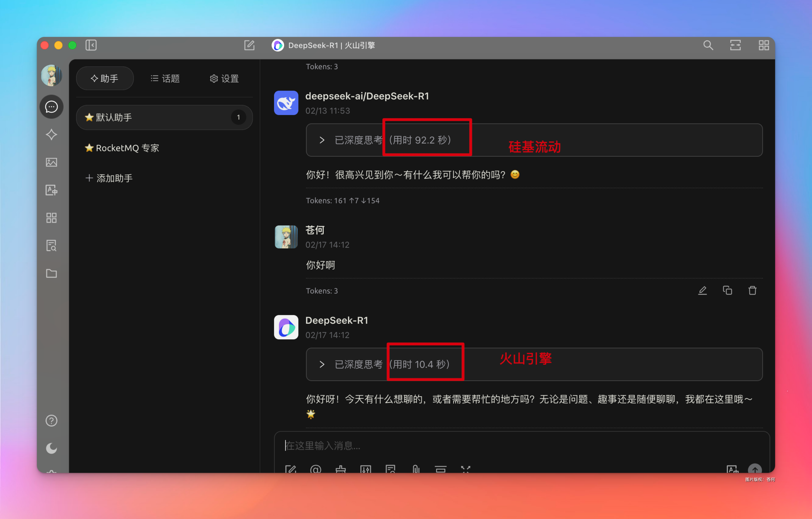Switch to the 设置 tab

pyautogui.click(x=224, y=79)
